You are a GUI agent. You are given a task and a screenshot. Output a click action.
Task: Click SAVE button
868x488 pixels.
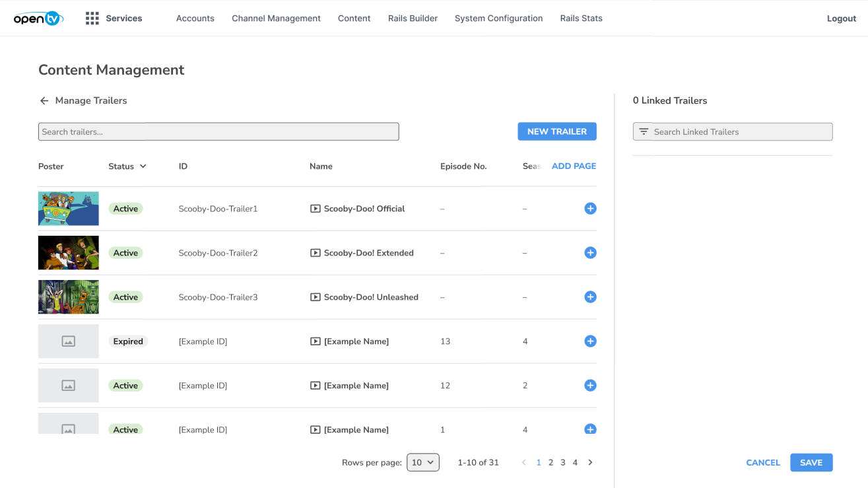[811, 463]
